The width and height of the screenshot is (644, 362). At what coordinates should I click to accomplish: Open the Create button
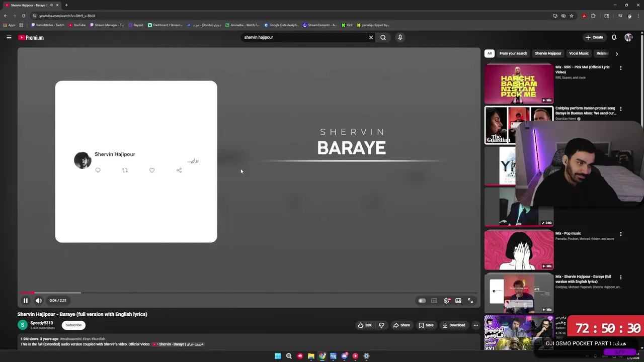point(594,37)
